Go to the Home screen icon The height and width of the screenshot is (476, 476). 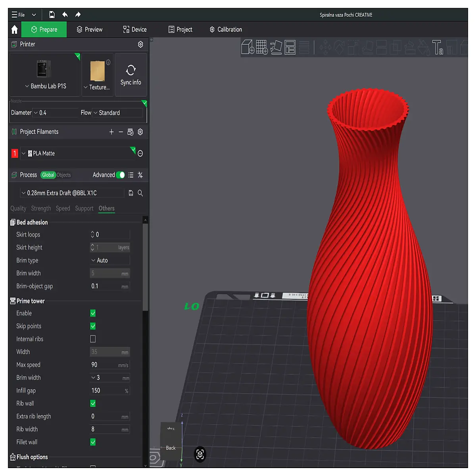pos(15,29)
